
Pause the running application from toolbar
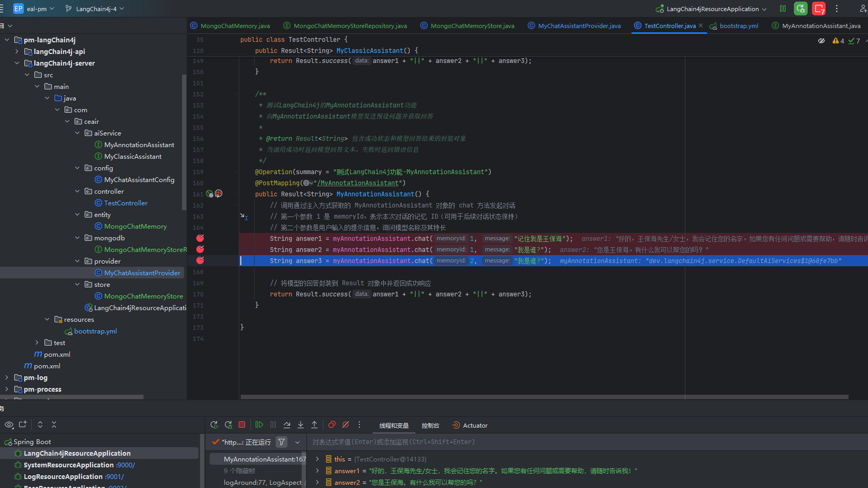pyautogui.click(x=783, y=8)
